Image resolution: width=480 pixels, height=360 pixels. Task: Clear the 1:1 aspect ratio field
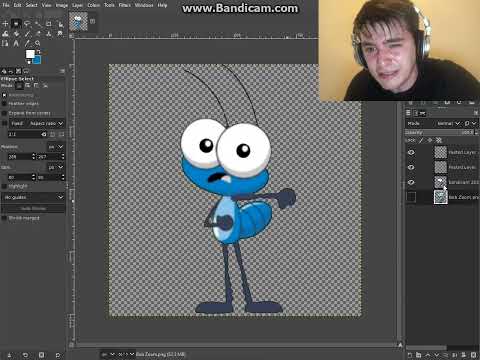click(x=44, y=134)
